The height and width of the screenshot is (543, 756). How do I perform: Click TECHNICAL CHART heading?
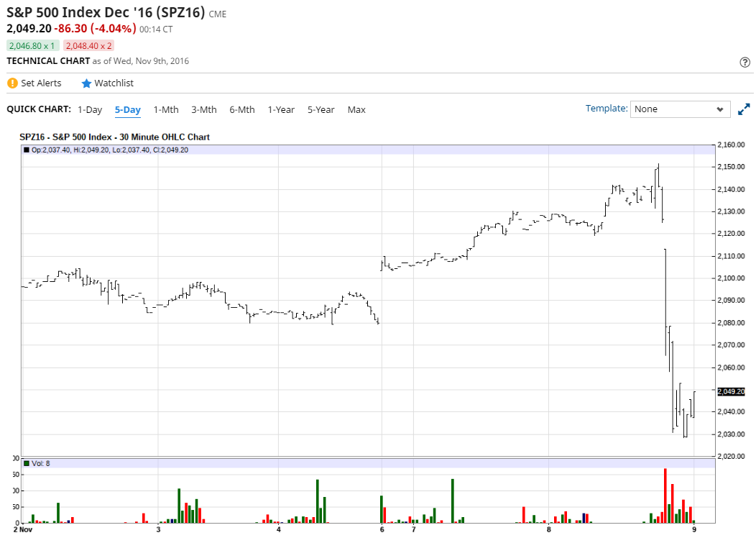(48, 61)
